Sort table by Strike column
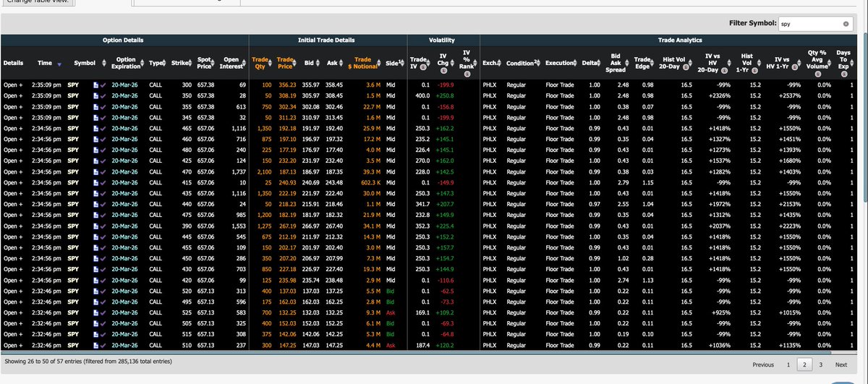Screen dimensions: 868x384 pyautogui.click(x=183, y=63)
